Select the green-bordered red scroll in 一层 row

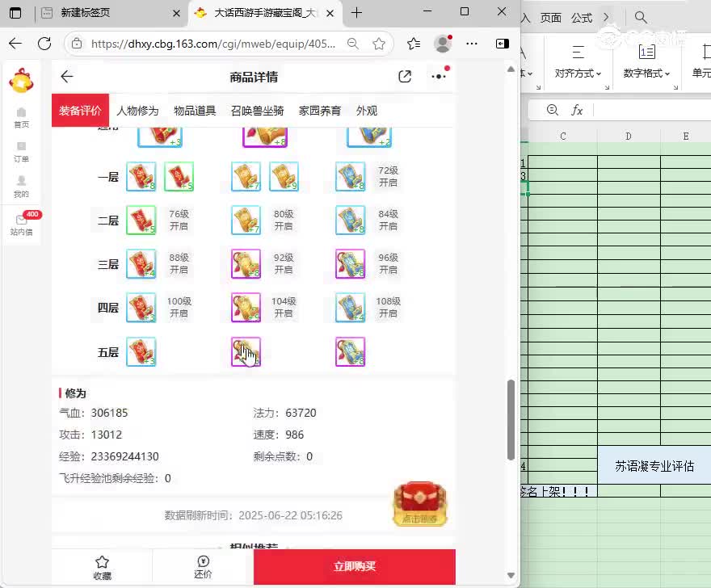(x=179, y=176)
